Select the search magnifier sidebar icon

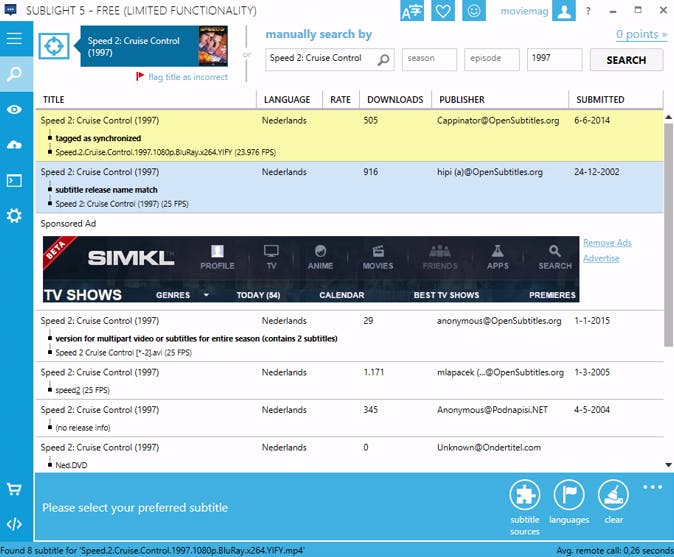tap(14, 74)
